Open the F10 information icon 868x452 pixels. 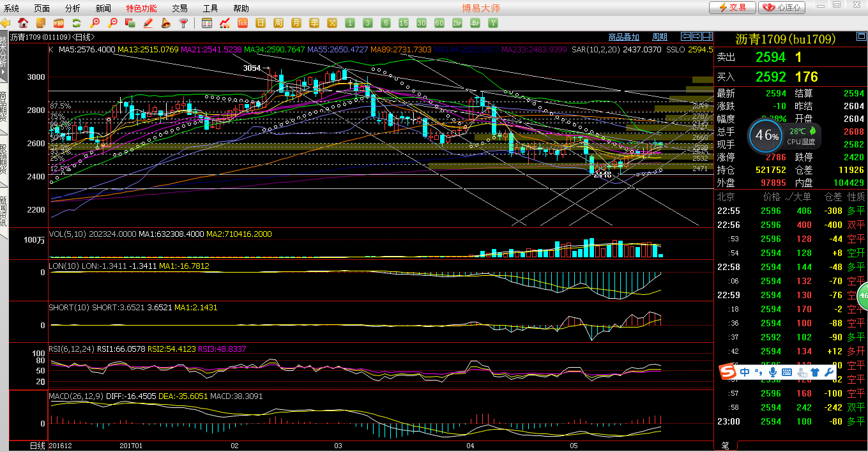59,23
